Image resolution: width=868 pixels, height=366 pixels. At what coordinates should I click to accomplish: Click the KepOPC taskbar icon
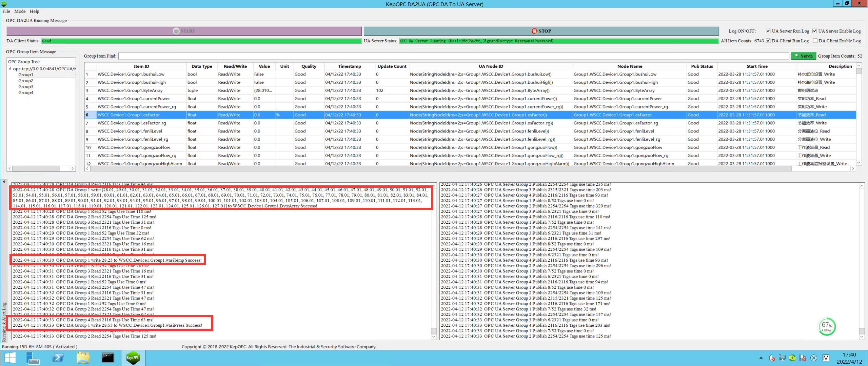(x=133, y=358)
